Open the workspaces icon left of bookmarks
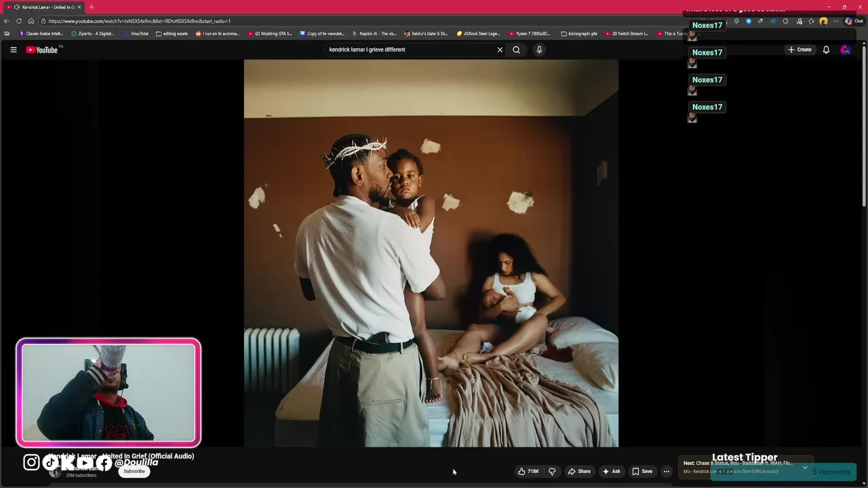Viewport: 868px width, 488px height. point(7,33)
